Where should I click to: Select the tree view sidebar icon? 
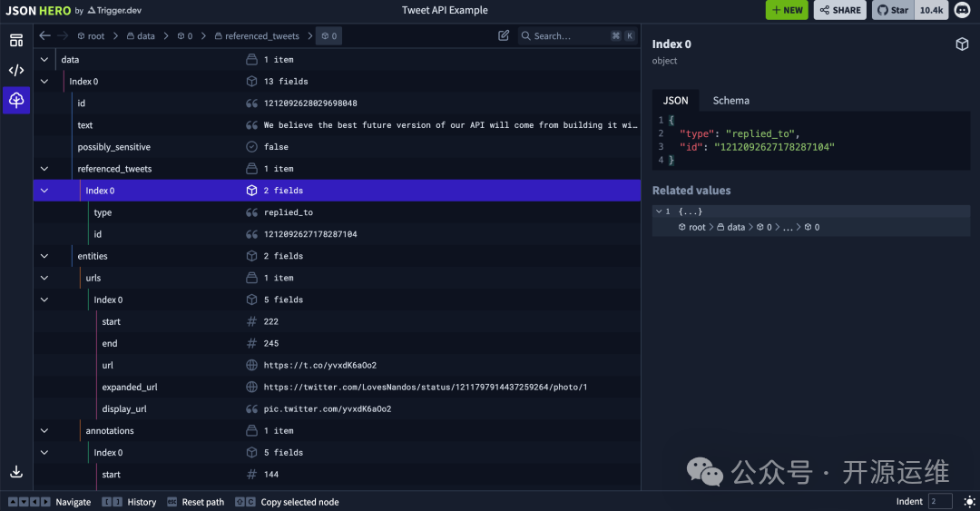16,100
